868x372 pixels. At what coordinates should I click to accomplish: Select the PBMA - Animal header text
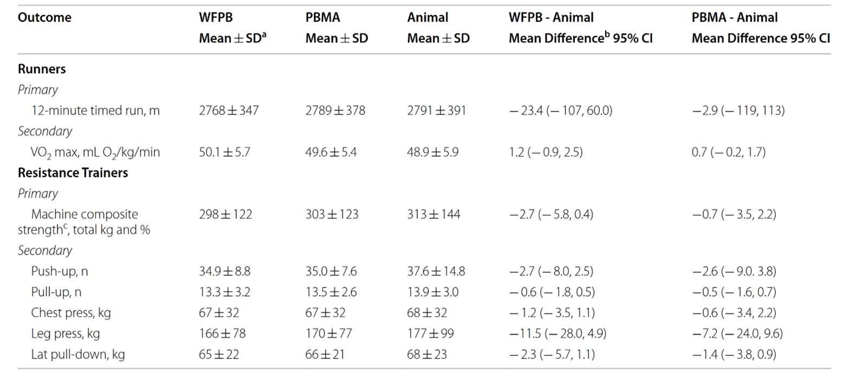click(x=734, y=17)
